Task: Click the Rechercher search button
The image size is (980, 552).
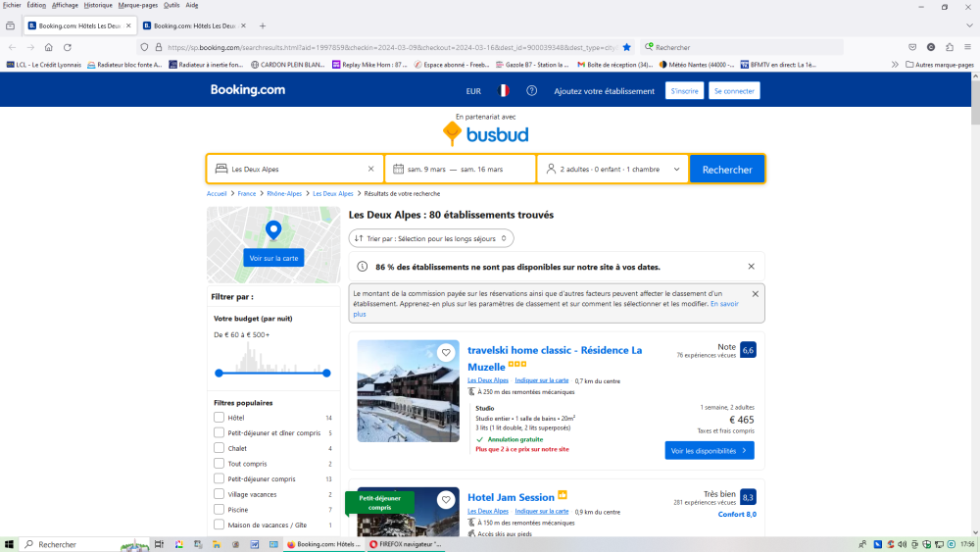Action: coord(727,169)
